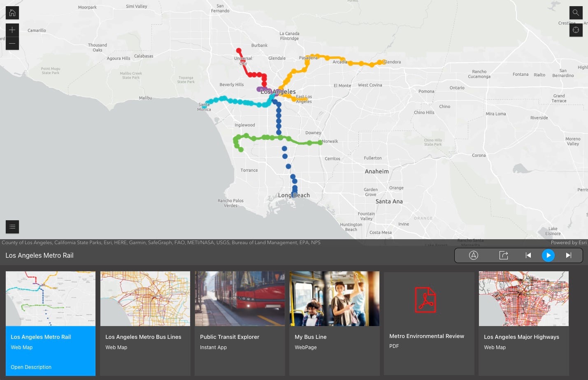Screen dimensions: 588x380
Task: Click the find my location crosshair icon
Action: click(x=576, y=30)
